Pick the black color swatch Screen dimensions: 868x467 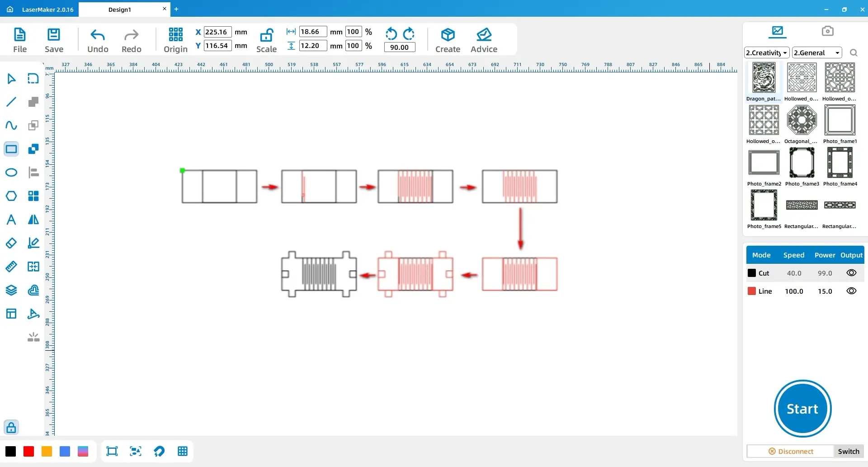coord(10,451)
